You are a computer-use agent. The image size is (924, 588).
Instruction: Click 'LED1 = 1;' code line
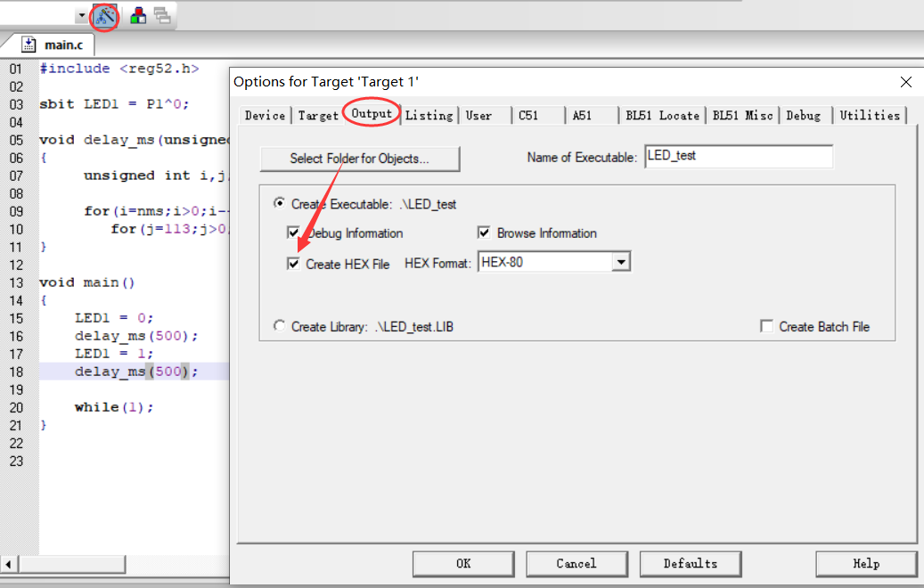[114, 354]
